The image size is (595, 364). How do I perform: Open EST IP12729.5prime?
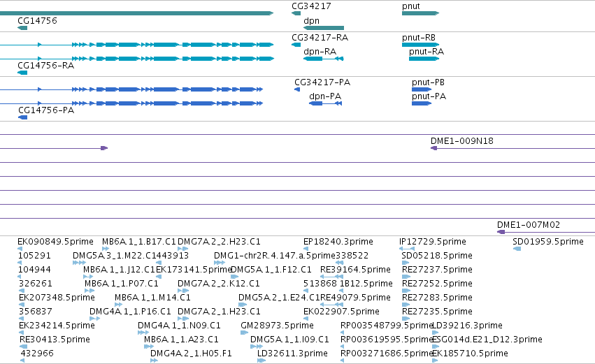433,242
